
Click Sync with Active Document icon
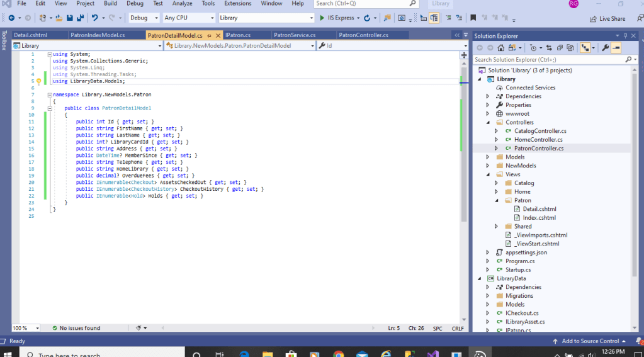click(x=549, y=48)
